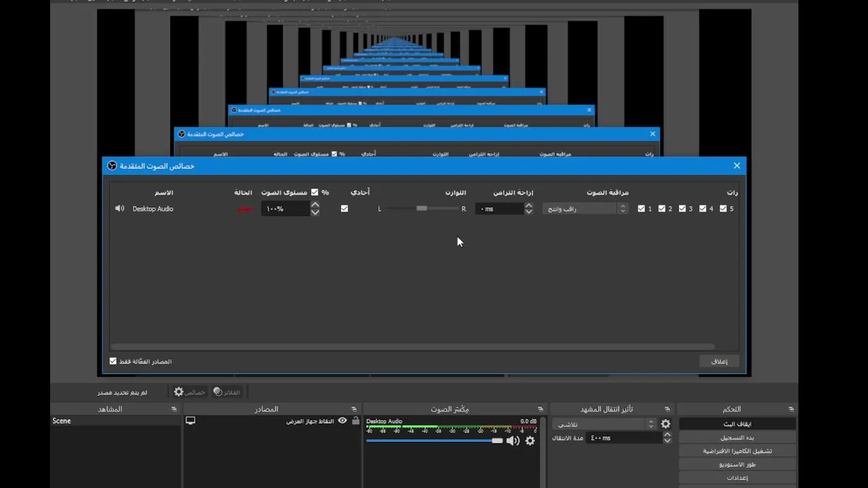This screenshot has width=868, height=488.
Task: Increase sync offset with up arrow
Action: click(x=528, y=205)
